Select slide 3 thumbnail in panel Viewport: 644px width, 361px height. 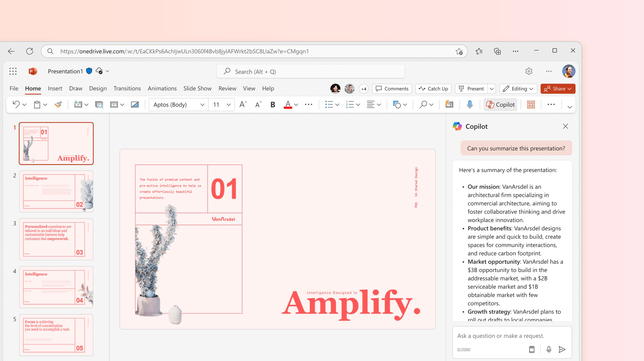[56, 240]
